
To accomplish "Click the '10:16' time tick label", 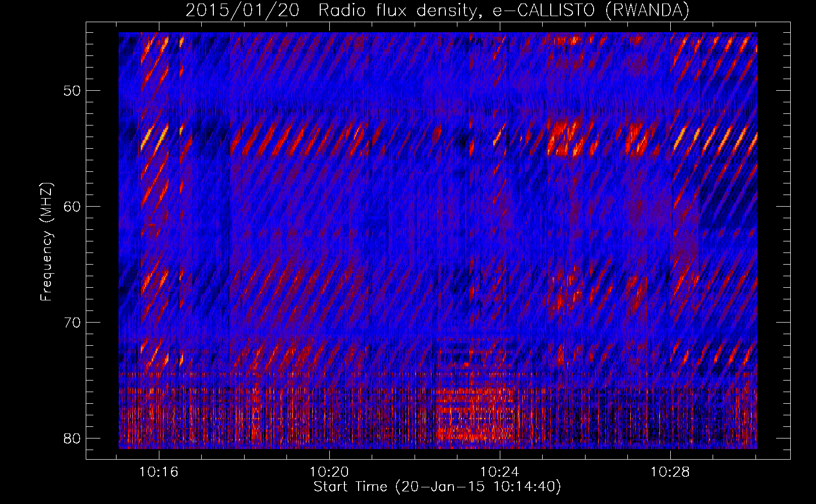I will (x=159, y=472).
